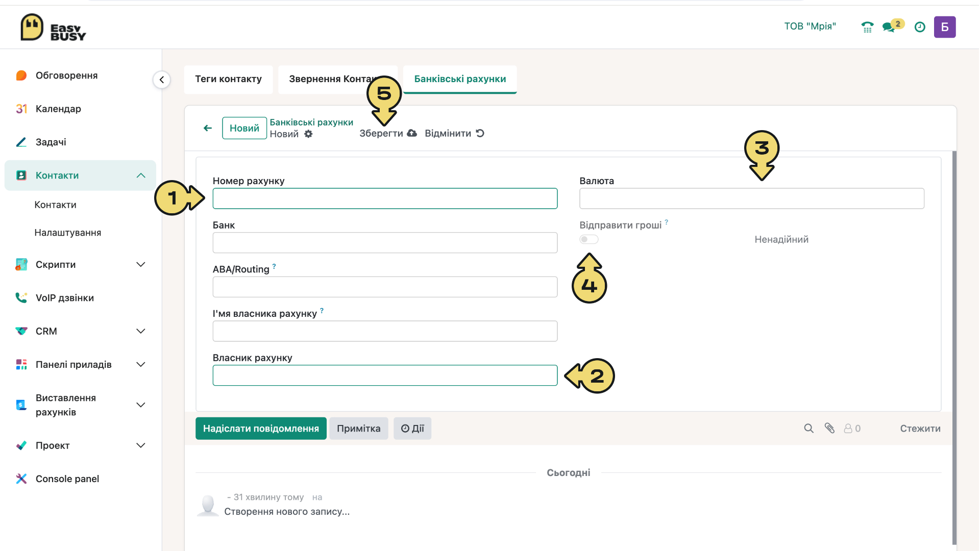This screenshot has height=551, width=980.
Task: Collapse sidebar with the chevron-left button
Action: click(162, 80)
